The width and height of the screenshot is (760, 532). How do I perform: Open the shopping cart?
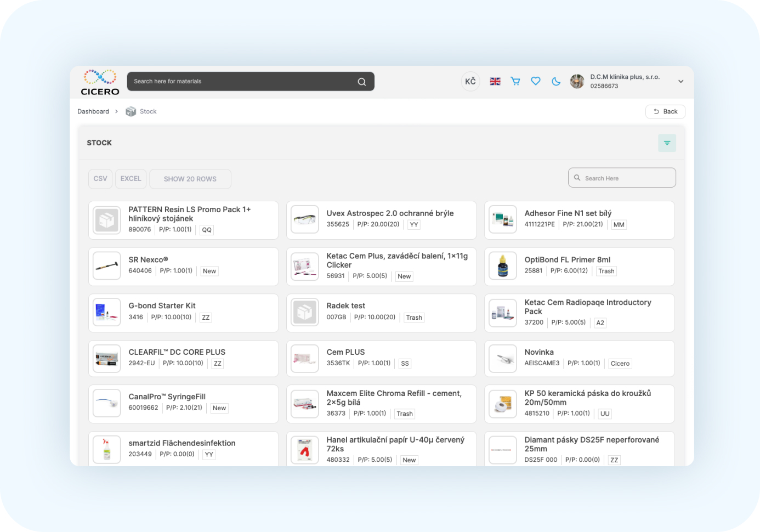pyautogui.click(x=515, y=81)
